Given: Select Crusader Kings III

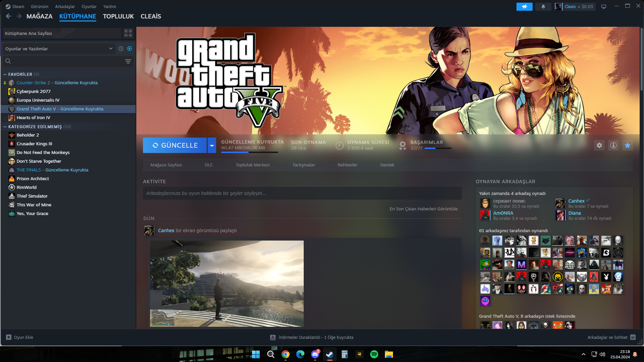Looking at the screenshot, I should coord(68,144).
